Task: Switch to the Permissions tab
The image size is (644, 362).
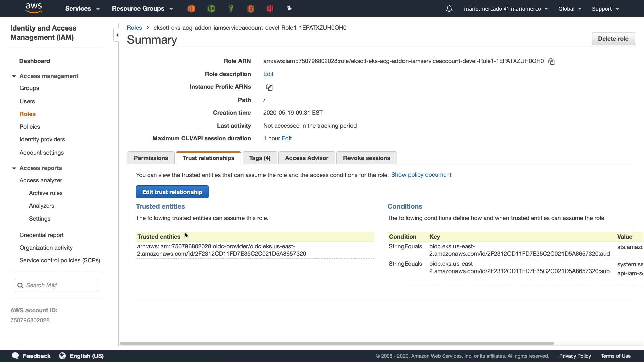Action: tap(151, 158)
